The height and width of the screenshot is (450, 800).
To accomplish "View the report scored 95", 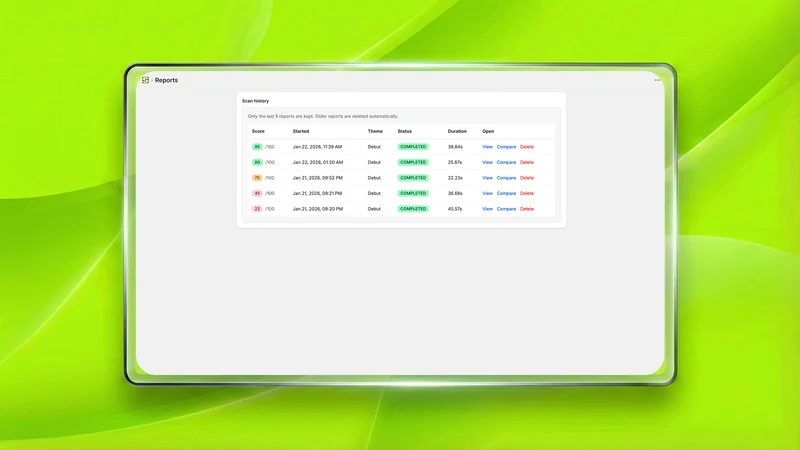I will click(487, 147).
